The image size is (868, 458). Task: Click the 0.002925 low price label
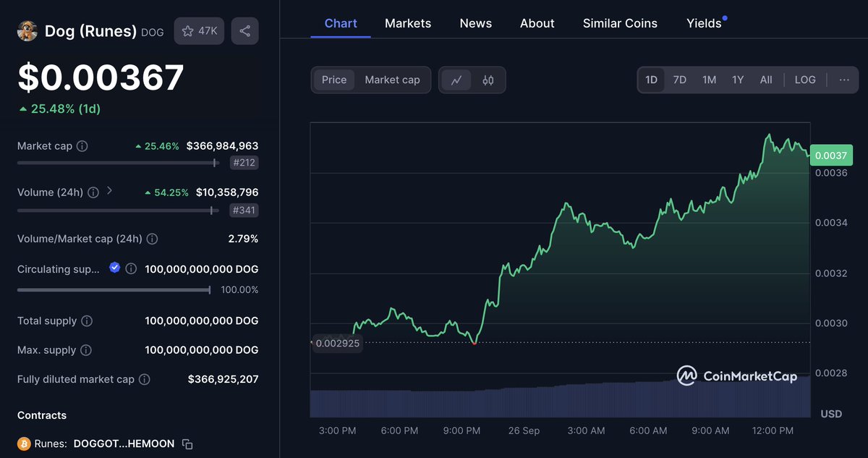(x=337, y=343)
